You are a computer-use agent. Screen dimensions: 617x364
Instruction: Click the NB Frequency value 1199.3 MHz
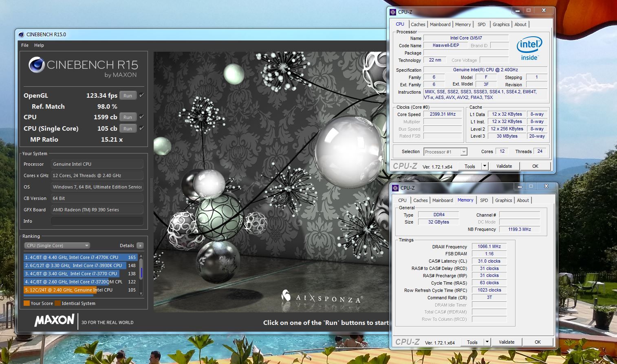520,229
